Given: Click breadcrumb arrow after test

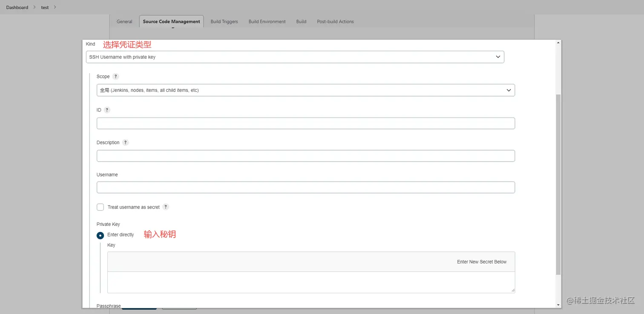Looking at the screenshot, I should (55, 7).
